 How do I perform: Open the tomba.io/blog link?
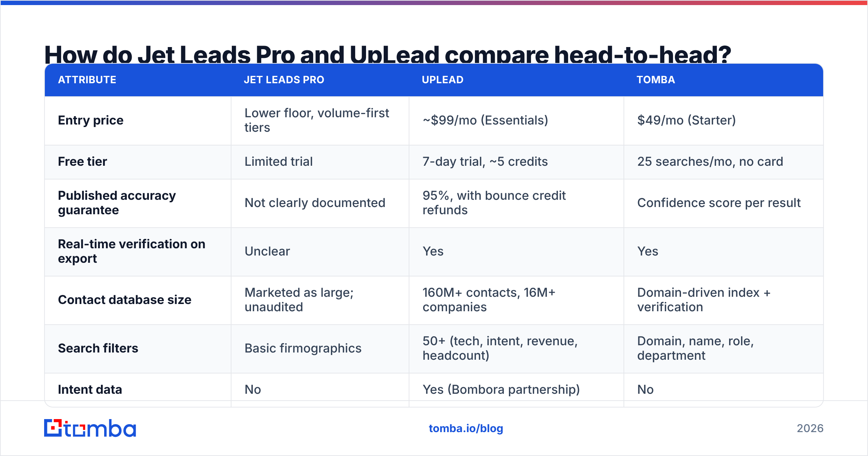(466, 428)
